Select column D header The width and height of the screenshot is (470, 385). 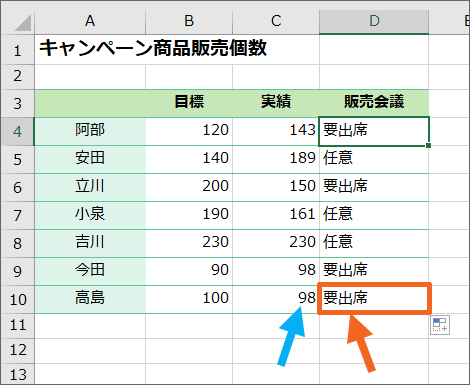coord(374,21)
